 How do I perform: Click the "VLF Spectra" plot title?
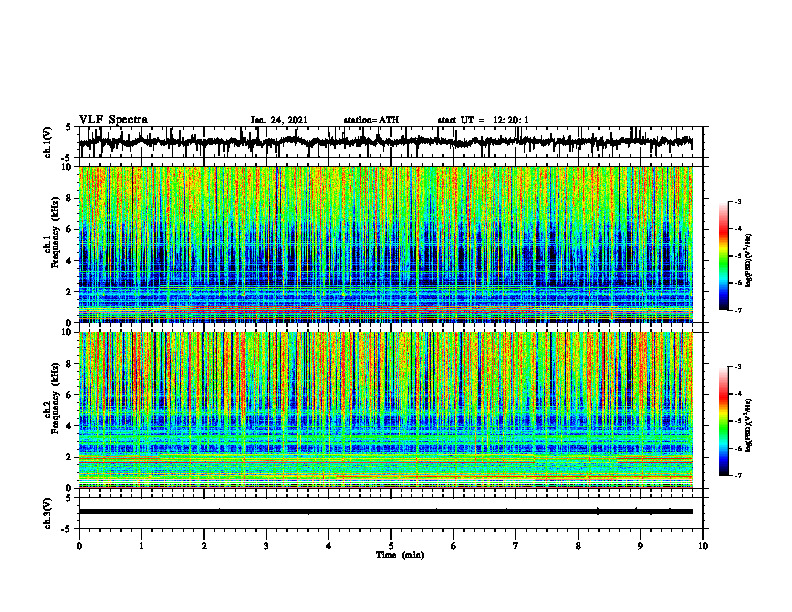pos(113,120)
